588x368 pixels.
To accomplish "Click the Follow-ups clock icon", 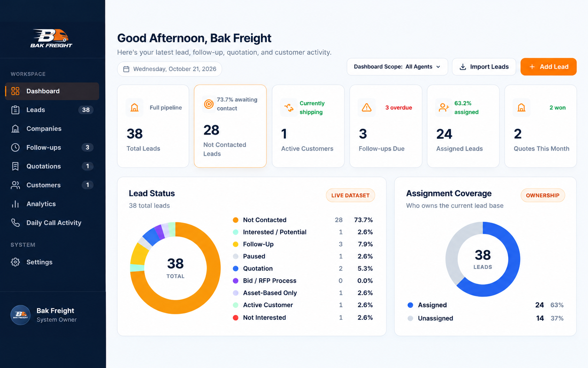I will point(15,147).
